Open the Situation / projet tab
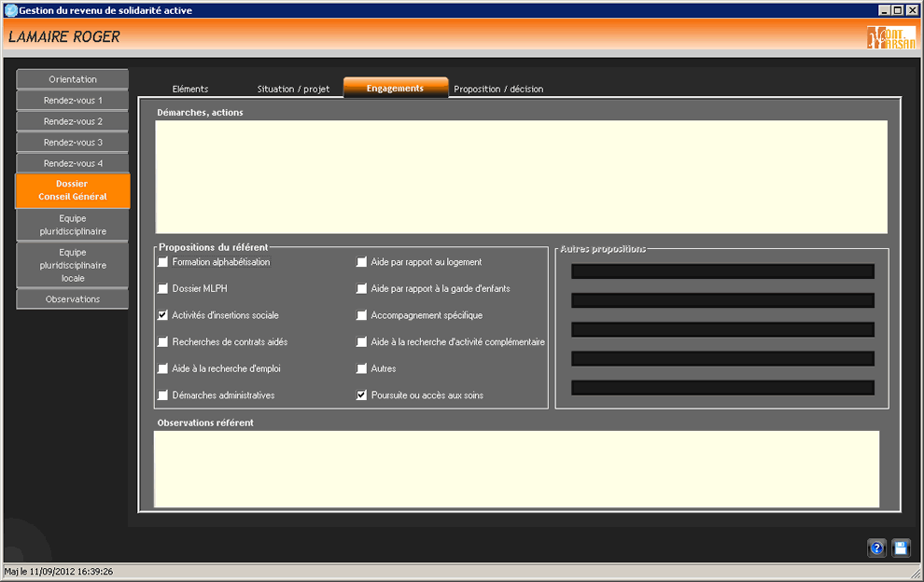 pos(293,90)
